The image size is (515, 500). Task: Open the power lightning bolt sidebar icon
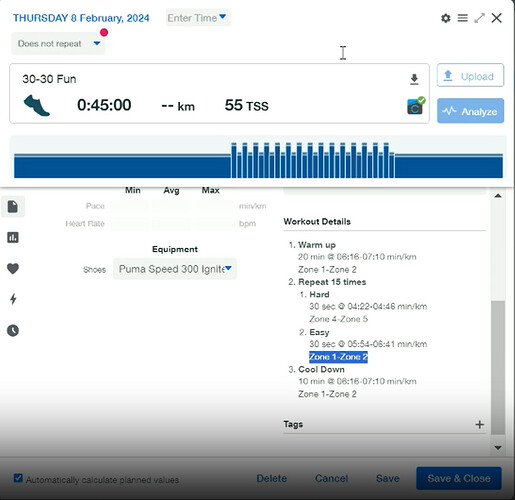[13, 299]
